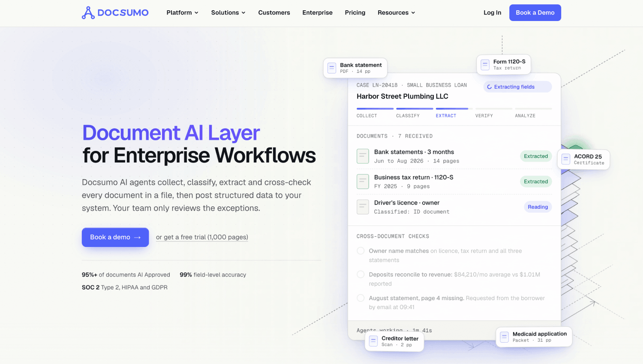643x364 pixels.
Task: Click the Driver's licence owner file icon
Action: [x=363, y=207]
